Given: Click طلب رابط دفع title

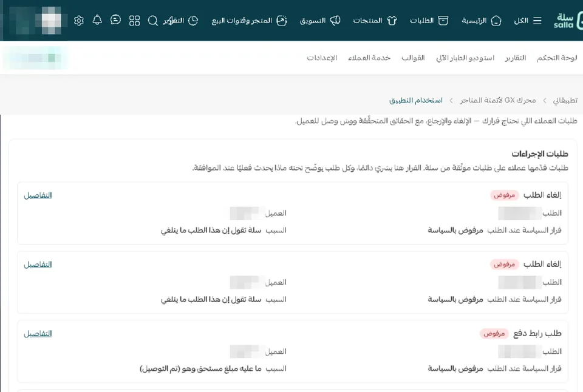Looking at the screenshot, I should tap(537, 334).
